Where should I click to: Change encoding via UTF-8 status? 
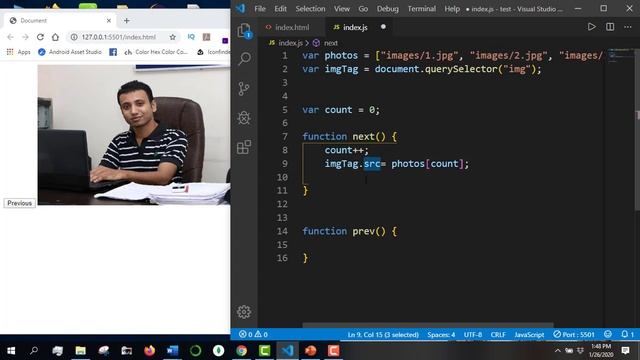click(473, 334)
